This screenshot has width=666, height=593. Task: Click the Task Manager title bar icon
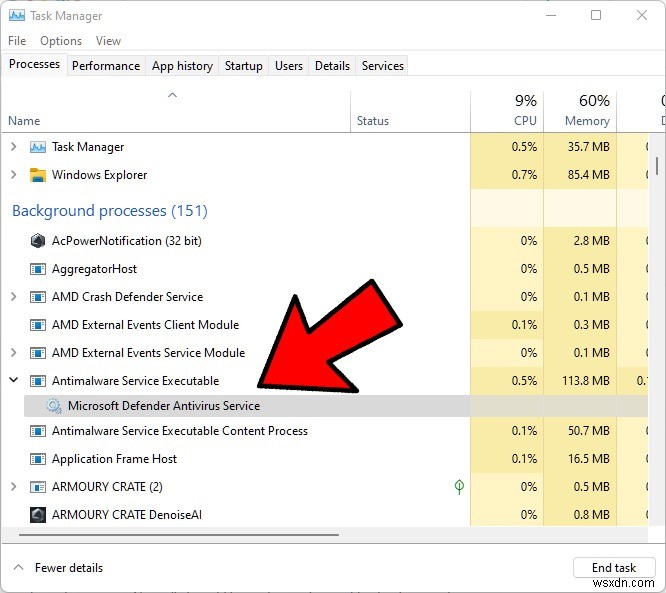[17, 16]
